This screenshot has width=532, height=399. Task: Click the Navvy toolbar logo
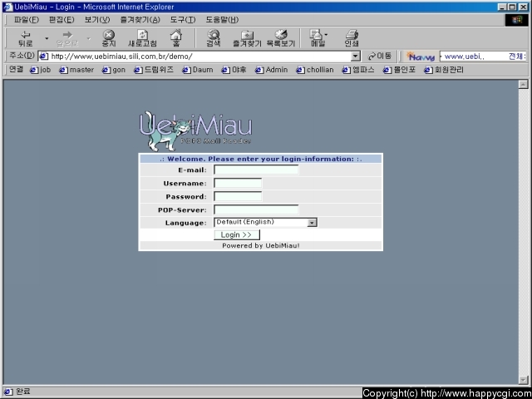pos(421,57)
